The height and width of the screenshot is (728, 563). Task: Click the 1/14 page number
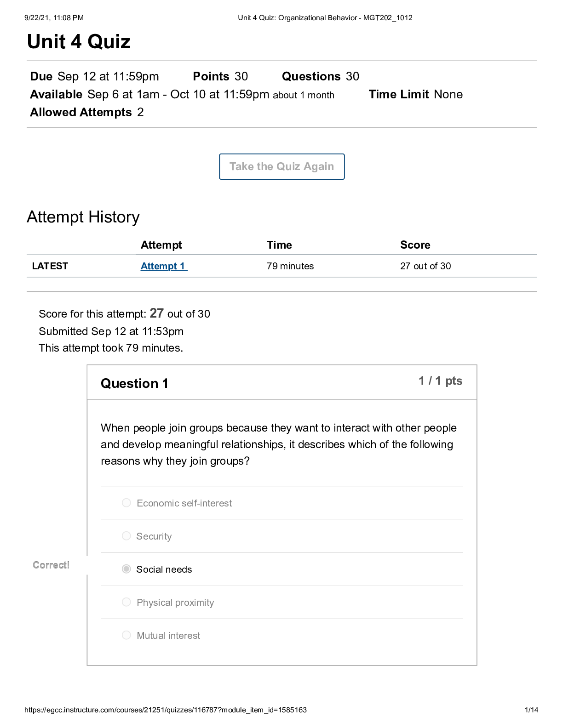tap(531, 710)
